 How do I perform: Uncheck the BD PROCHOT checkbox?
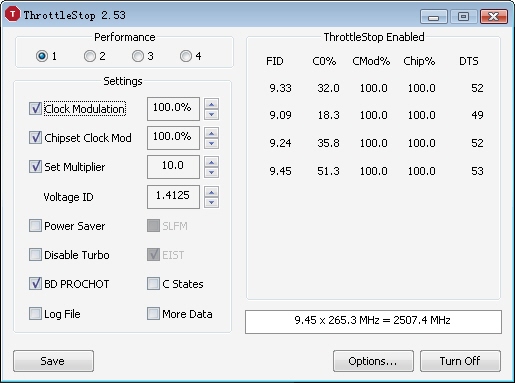tap(35, 284)
